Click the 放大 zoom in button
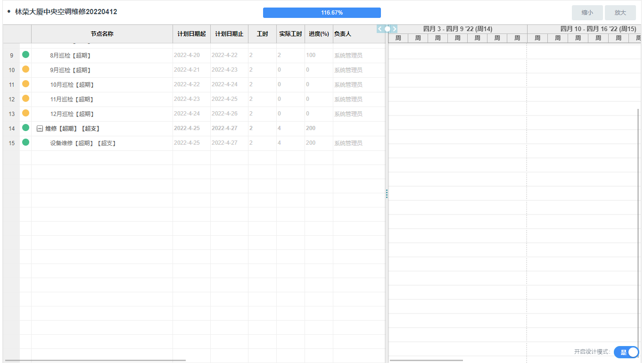Viewport: 644px width, 363px height. point(620,13)
